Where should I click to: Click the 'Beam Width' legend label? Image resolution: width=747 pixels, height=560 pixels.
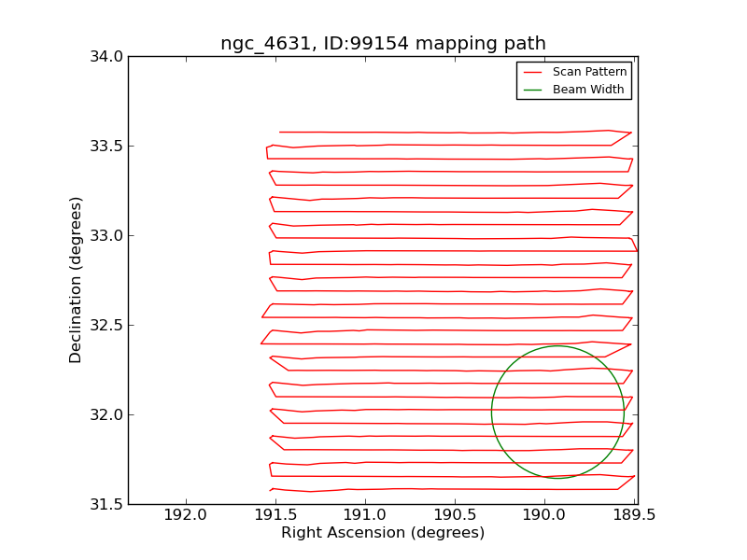[588, 89]
